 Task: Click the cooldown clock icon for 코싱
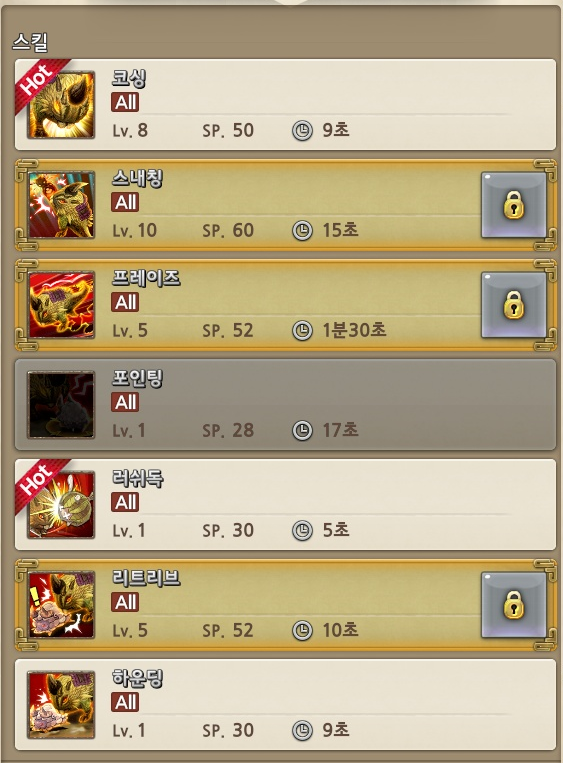(x=302, y=130)
